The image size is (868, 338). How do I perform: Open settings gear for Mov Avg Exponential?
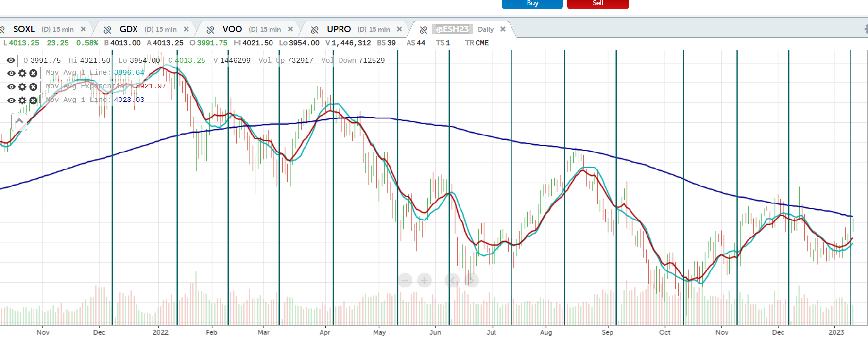(22, 87)
